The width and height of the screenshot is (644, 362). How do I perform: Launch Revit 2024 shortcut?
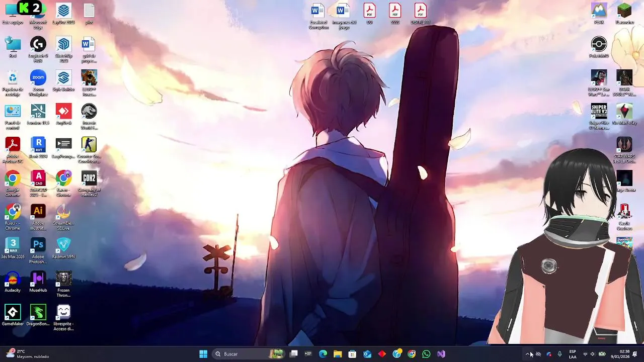pos(38,147)
